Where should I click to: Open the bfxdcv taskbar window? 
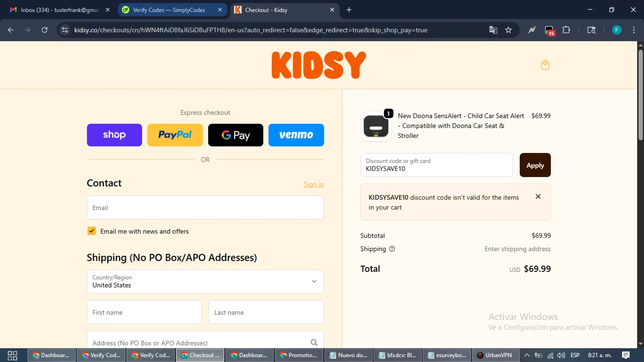pos(398,355)
